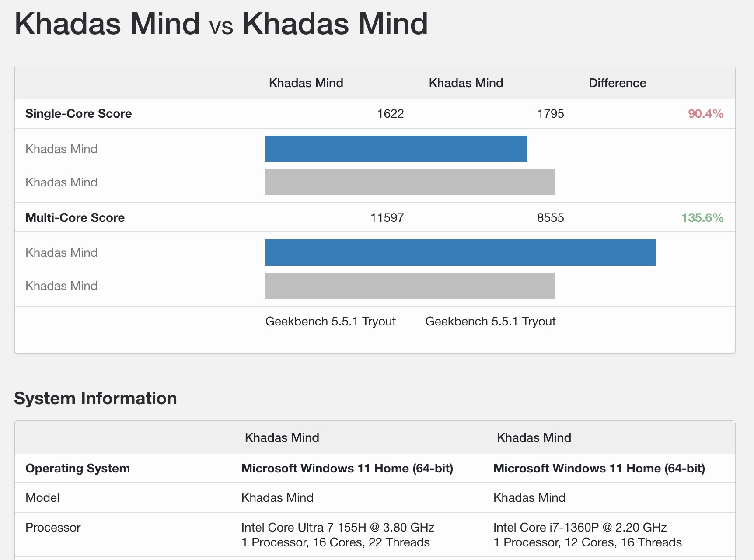Click the single-core score 1795

550,114
